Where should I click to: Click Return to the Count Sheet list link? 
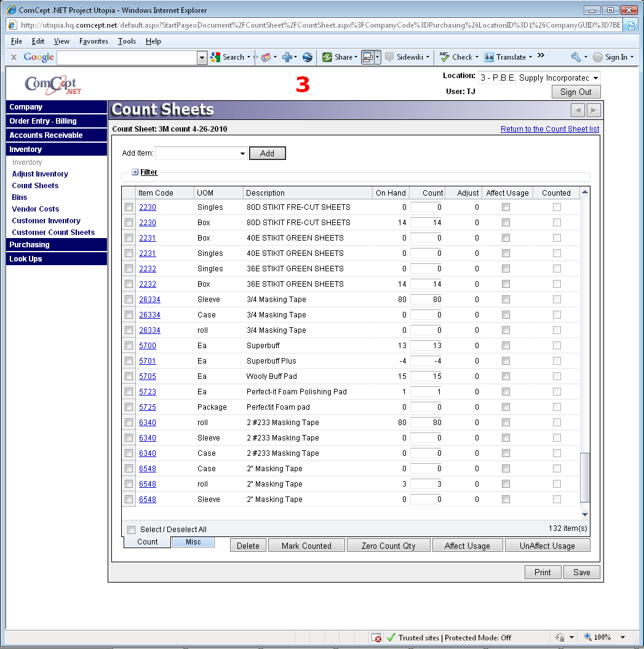click(x=549, y=129)
